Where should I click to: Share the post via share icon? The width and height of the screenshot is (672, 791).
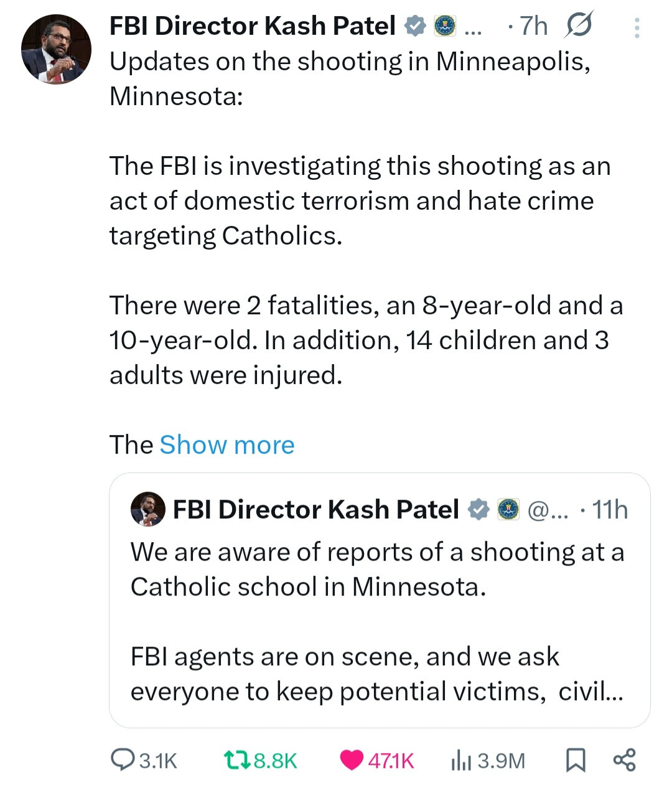point(624,760)
